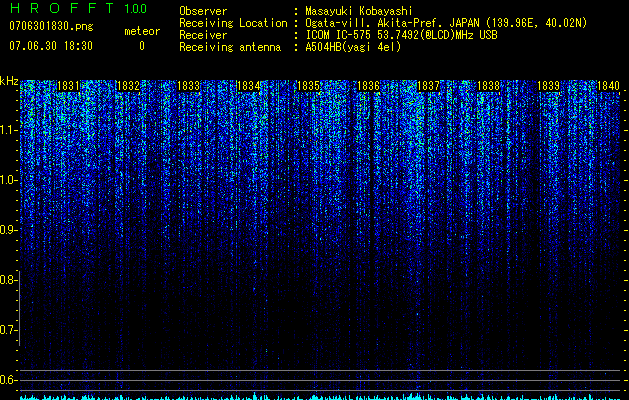The width and height of the screenshot is (629, 400).
Task: Click the 1836 time marker
Action: pos(368,86)
